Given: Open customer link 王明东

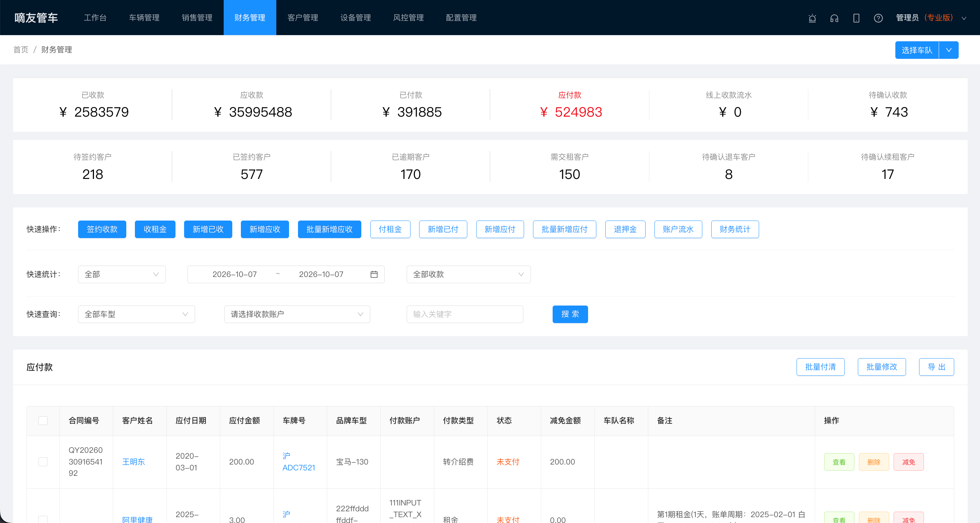Looking at the screenshot, I should point(134,462).
